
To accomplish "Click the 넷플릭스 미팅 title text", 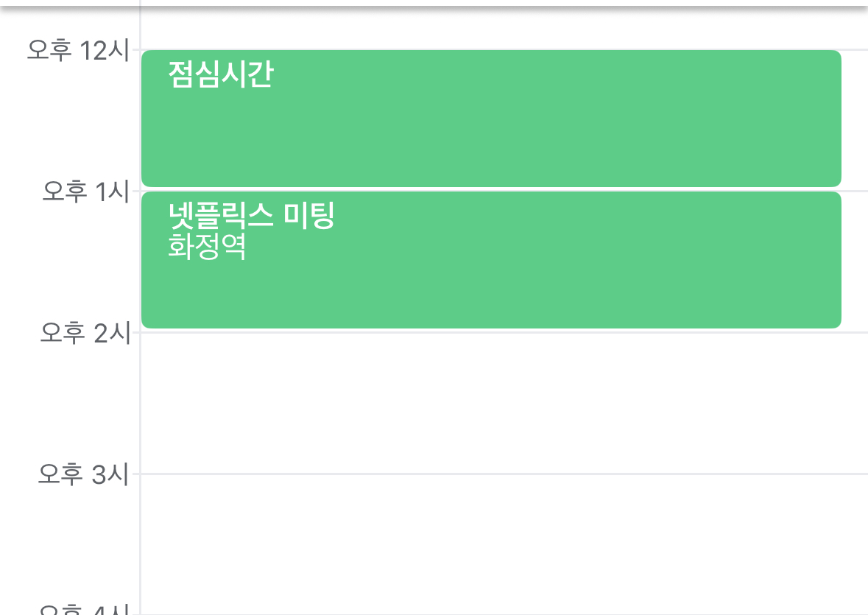I will [x=251, y=216].
